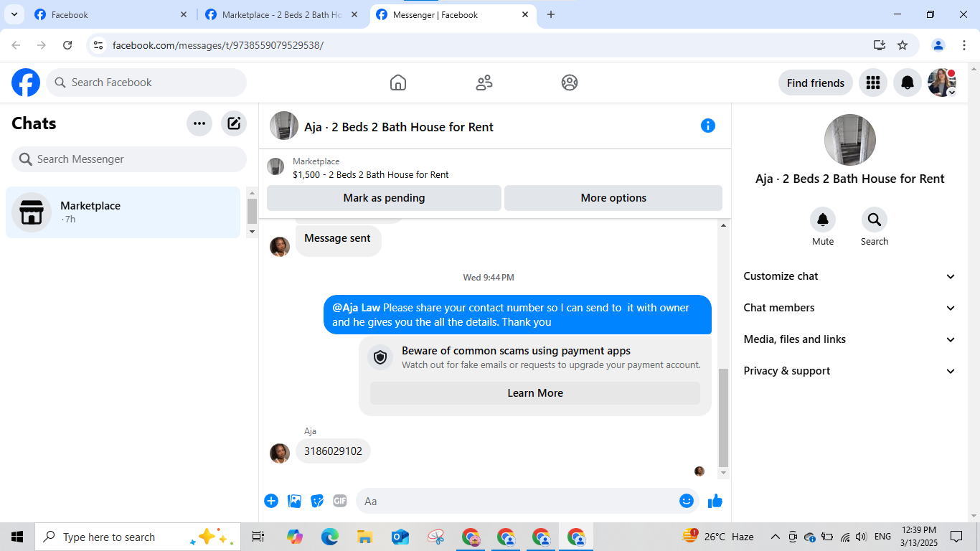Go to the Home feed icon
980x551 pixels.
pyautogui.click(x=398, y=83)
